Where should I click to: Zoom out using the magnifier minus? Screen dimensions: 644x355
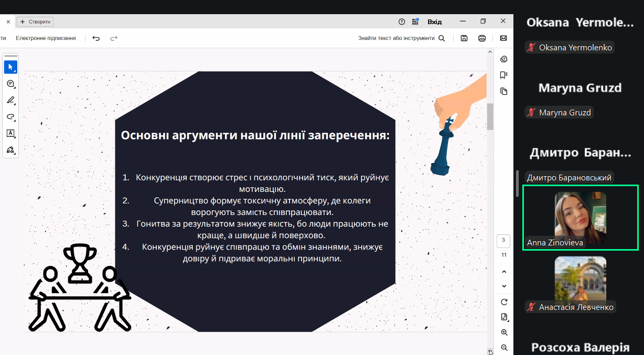click(504, 348)
